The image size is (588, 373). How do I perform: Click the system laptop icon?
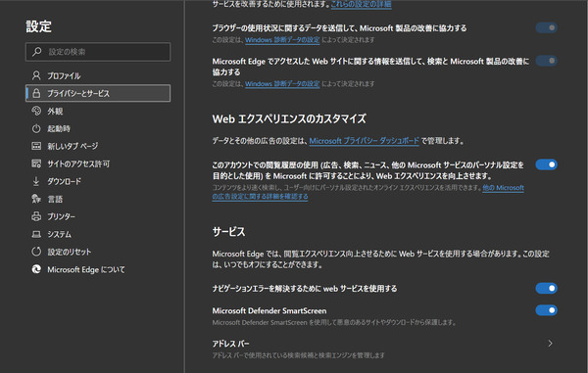(36, 234)
